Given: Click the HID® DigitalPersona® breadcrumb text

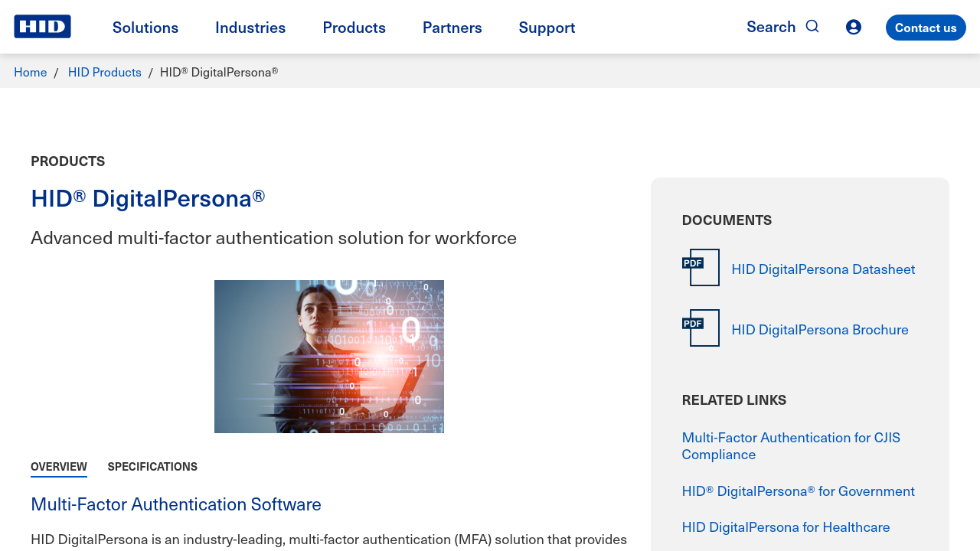Looking at the screenshot, I should (x=219, y=72).
